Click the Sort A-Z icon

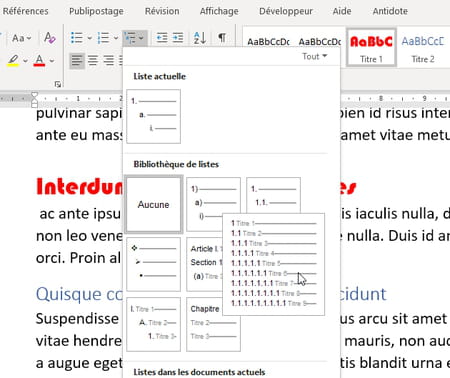[200, 38]
